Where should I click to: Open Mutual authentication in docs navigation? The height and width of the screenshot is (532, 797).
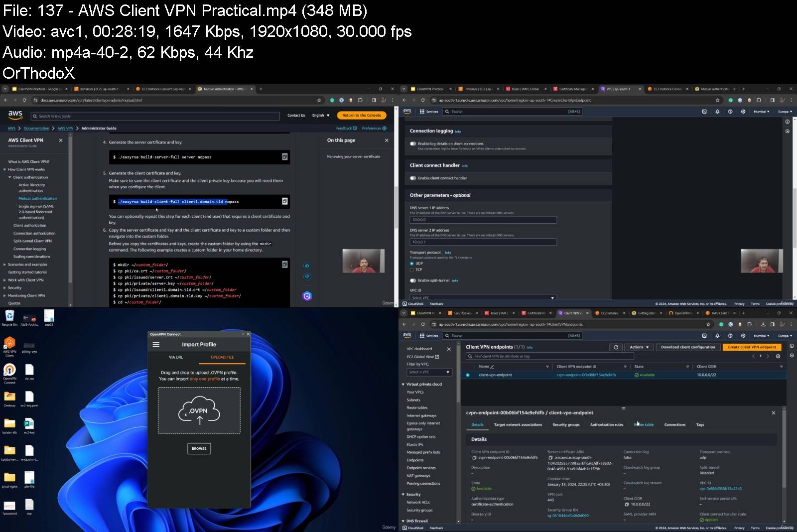click(x=38, y=198)
